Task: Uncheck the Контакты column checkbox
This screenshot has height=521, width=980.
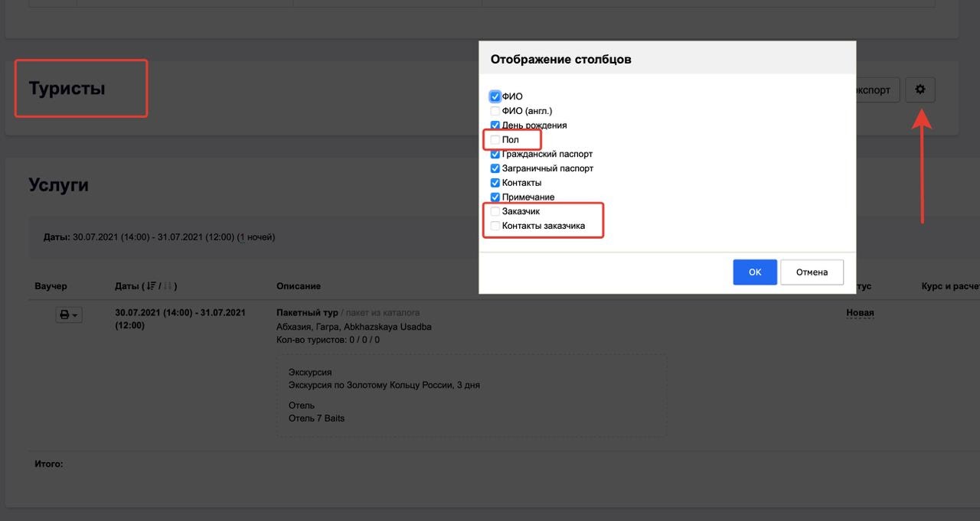Action: pos(495,183)
